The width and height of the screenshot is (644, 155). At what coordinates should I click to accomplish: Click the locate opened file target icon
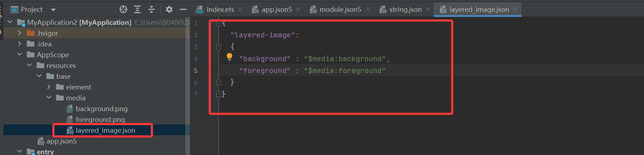123,9
